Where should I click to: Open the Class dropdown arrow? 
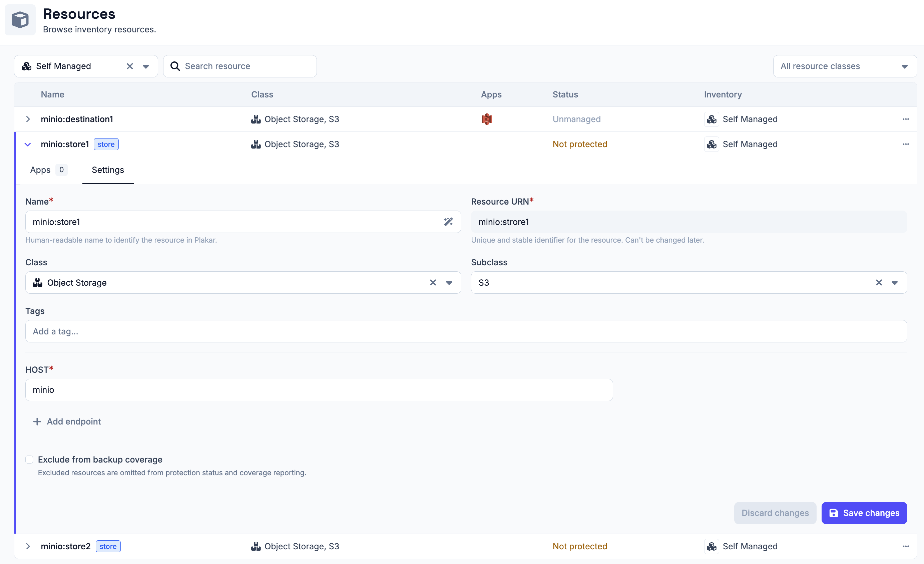coord(449,283)
